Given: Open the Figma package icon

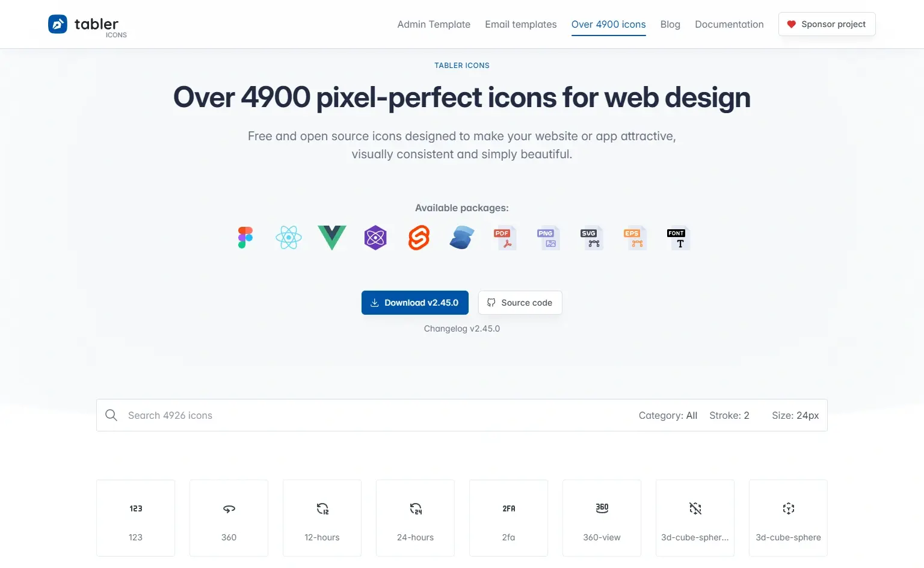Looking at the screenshot, I should 245,238.
